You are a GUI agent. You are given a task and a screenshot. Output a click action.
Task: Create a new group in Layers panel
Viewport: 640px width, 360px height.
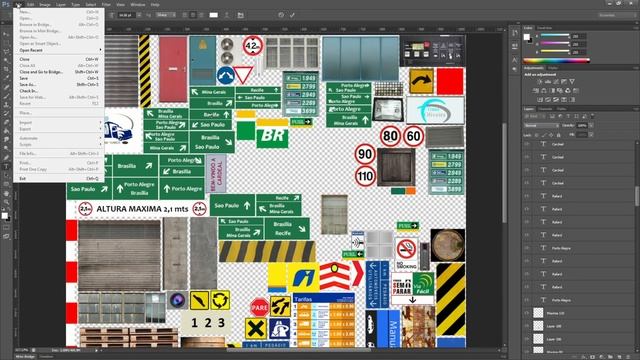[610, 357]
